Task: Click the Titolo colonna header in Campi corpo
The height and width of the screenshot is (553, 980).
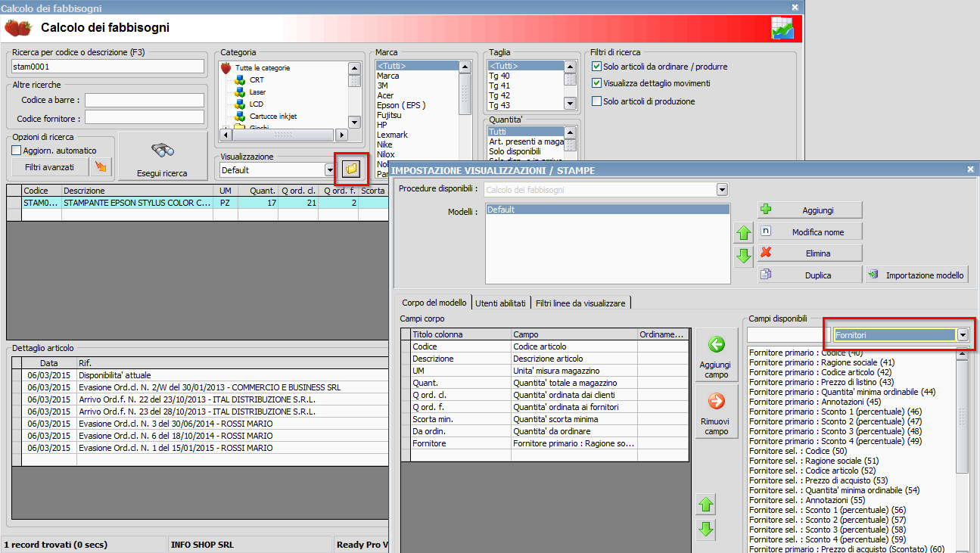Action: (x=461, y=334)
